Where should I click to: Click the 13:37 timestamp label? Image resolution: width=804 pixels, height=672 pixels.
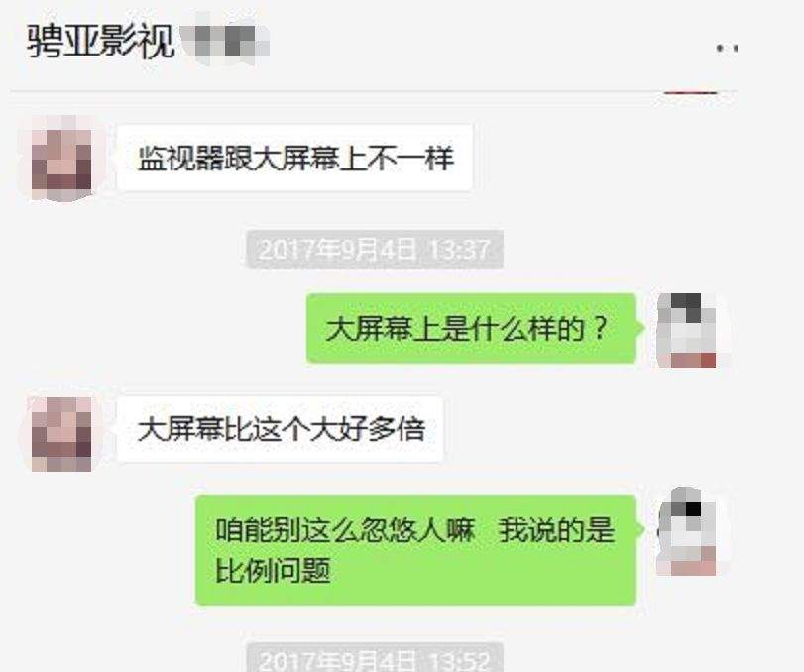375,250
